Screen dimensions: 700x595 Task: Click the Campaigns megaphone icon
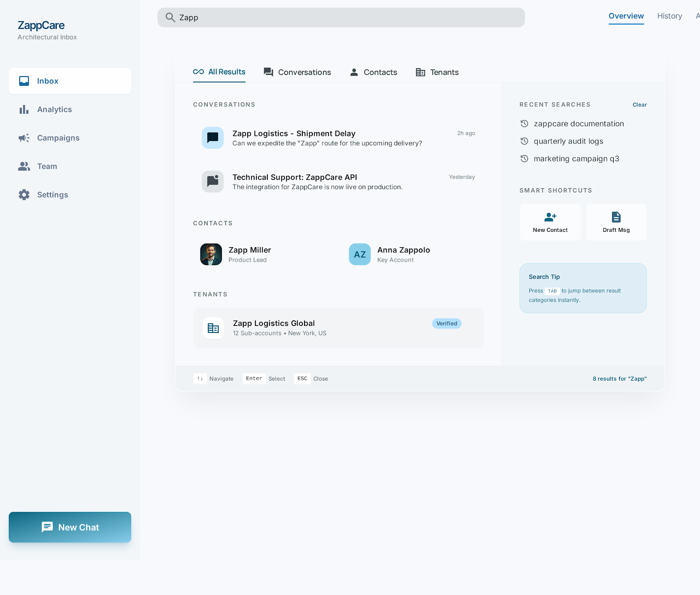coord(24,138)
